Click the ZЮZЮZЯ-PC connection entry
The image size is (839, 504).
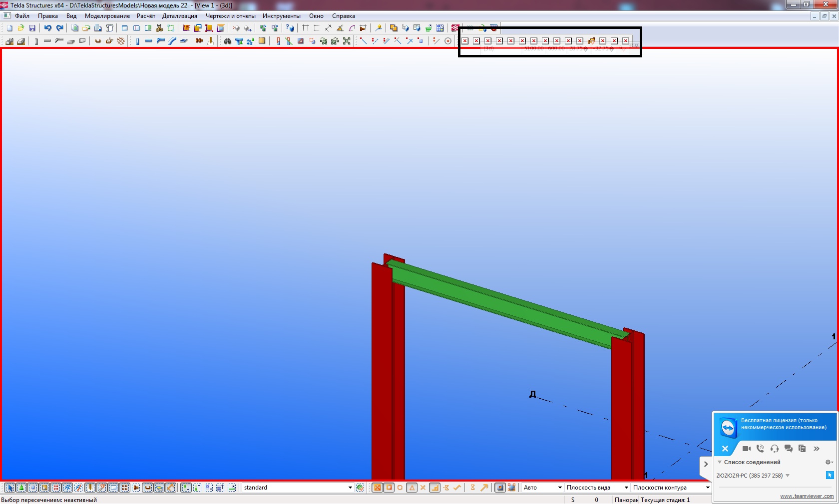pos(749,476)
